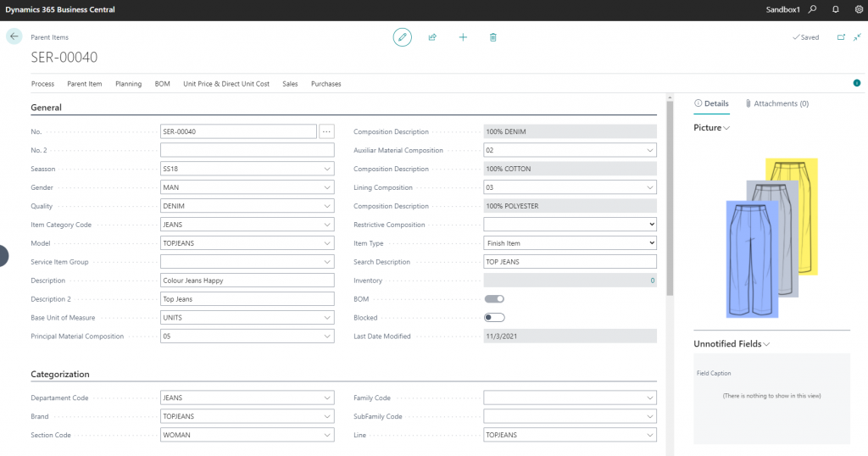Open the Purchases menu

pyautogui.click(x=326, y=84)
